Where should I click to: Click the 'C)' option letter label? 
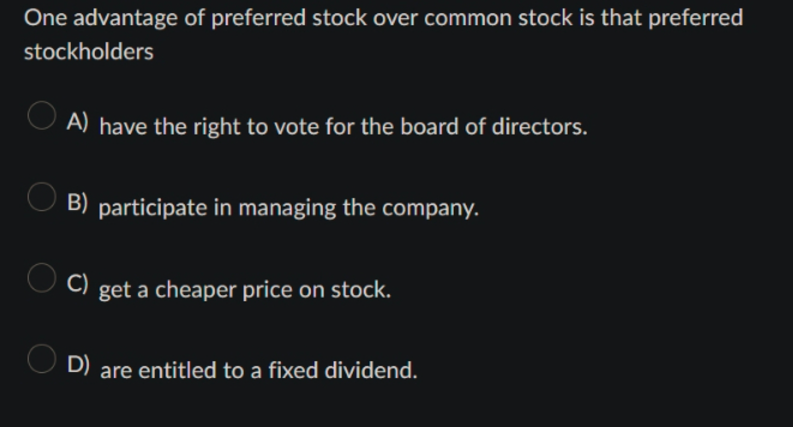click(x=77, y=283)
